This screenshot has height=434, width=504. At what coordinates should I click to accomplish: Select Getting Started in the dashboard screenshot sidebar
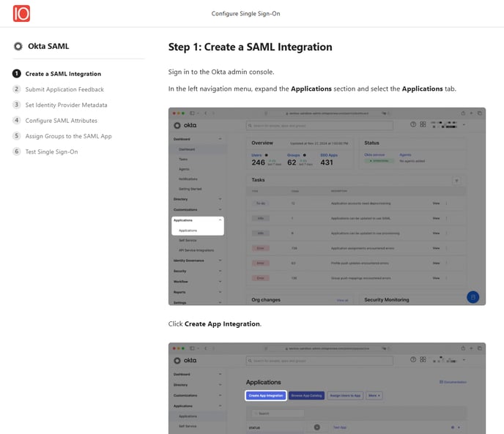tap(190, 189)
